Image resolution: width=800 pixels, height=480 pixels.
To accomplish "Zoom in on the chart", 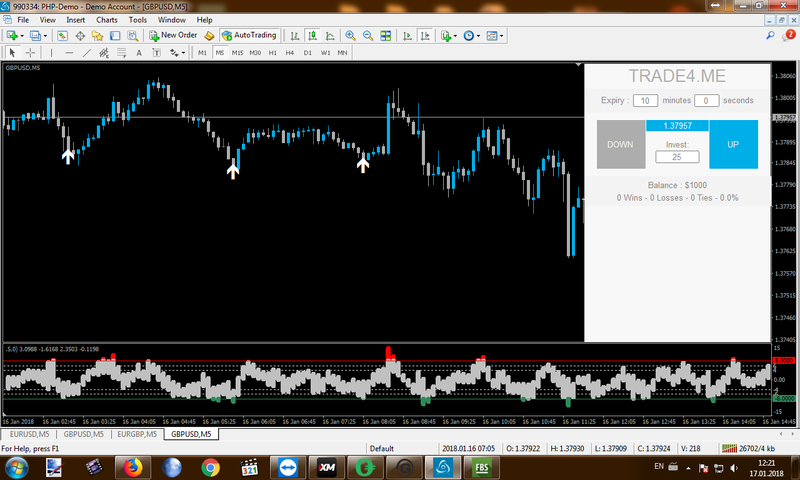I will tap(351, 36).
